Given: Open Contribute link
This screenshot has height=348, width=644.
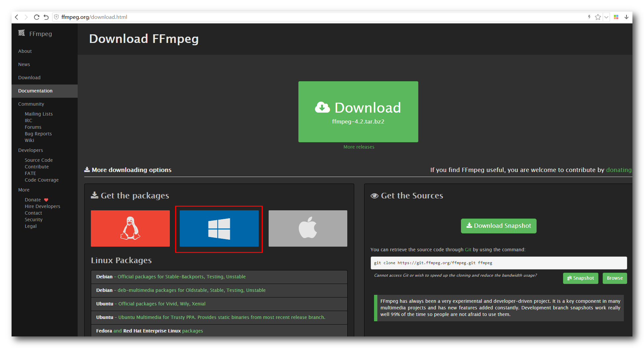Looking at the screenshot, I should click(x=37, y=167).
